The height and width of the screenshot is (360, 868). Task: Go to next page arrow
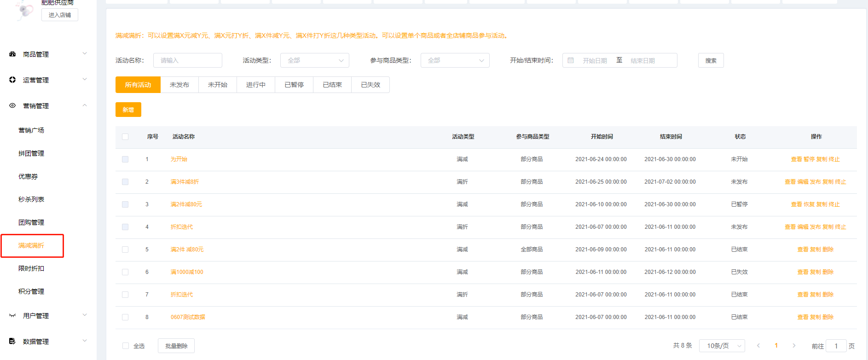(x=794, y=346)
